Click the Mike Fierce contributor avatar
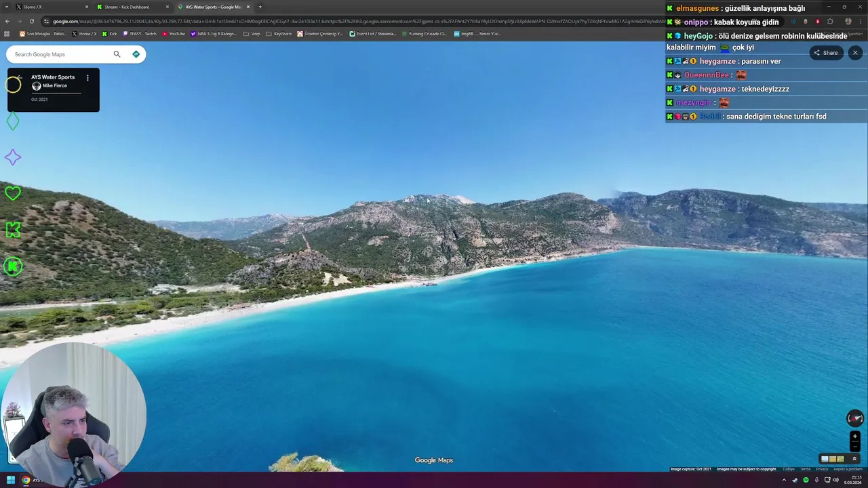This screenshot has width=868, height=488. point(37,86)
